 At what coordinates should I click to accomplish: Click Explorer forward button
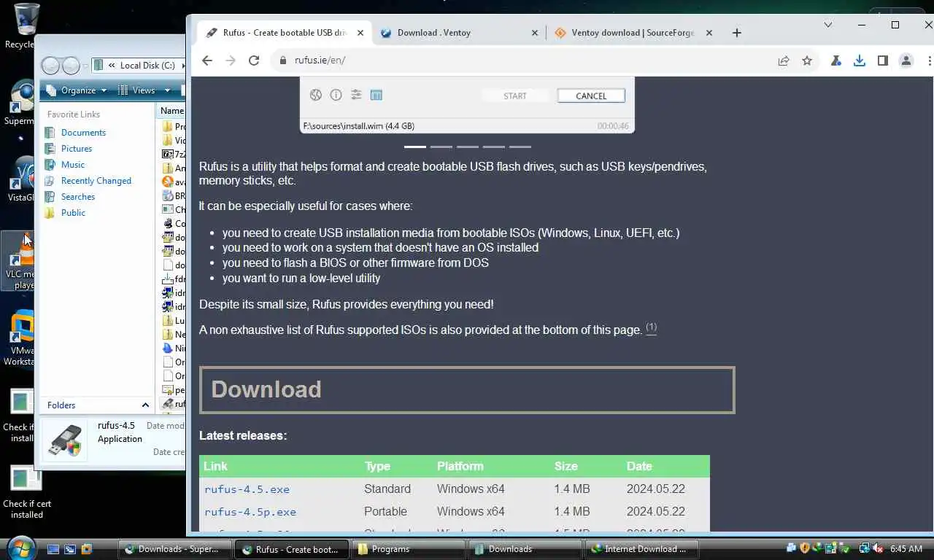click(x=71, y=66)
